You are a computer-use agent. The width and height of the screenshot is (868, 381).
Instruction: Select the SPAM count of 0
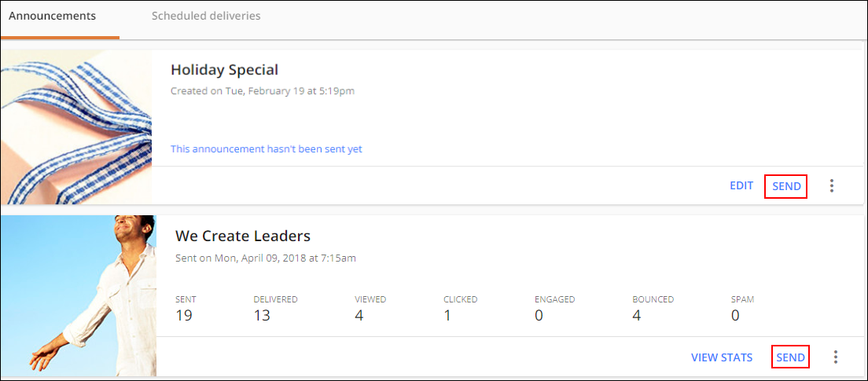(735, 316)
